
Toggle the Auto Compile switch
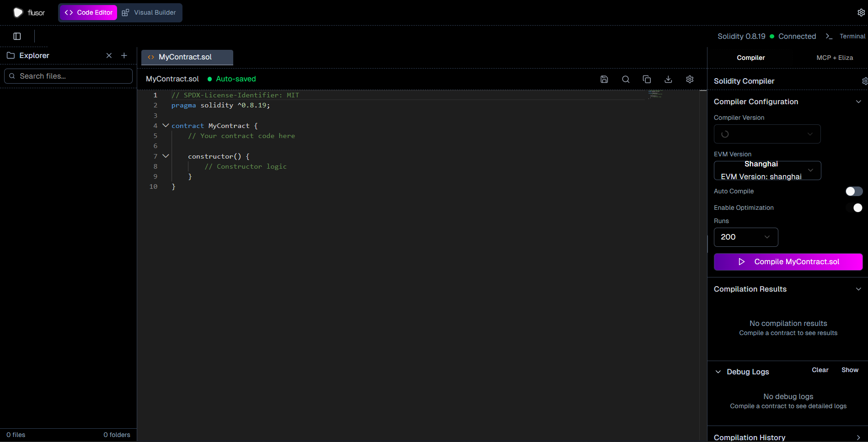click(x=854, y=191)
